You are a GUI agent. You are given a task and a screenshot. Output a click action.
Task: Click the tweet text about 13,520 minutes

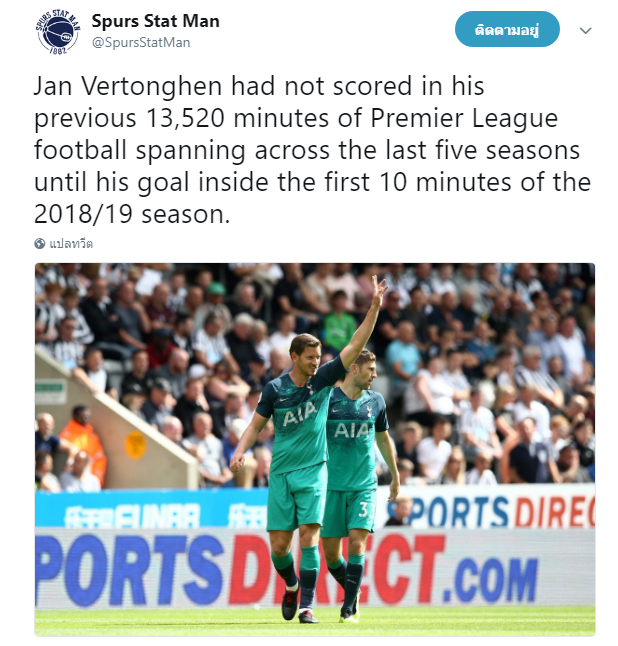[x=312, y=150]
